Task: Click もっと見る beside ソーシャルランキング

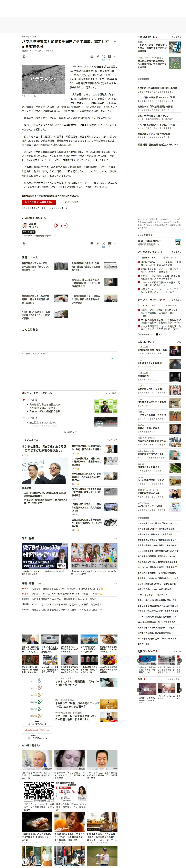Action: (x=176, y=300)
